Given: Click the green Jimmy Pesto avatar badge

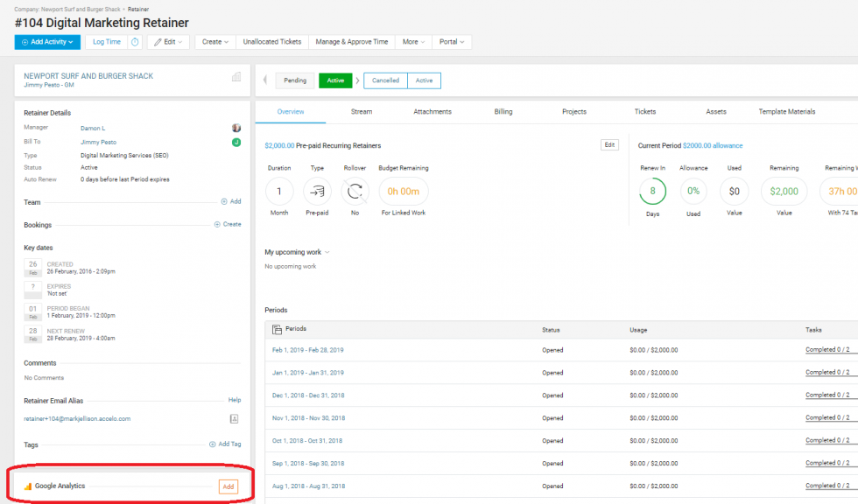Looking at the screenshot, I should [x=236, y=142].
